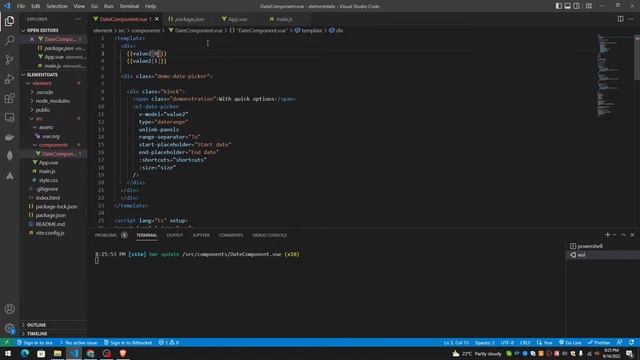The image size is (640, 360).
Task: Switch to the Debug Console tab
Action: pyautogui.click(x=269, y=235)
